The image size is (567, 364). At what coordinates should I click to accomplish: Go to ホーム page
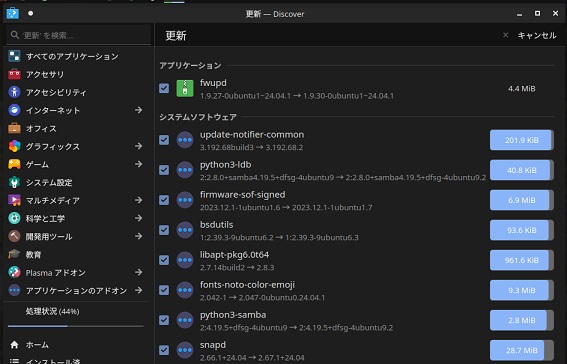76,344
